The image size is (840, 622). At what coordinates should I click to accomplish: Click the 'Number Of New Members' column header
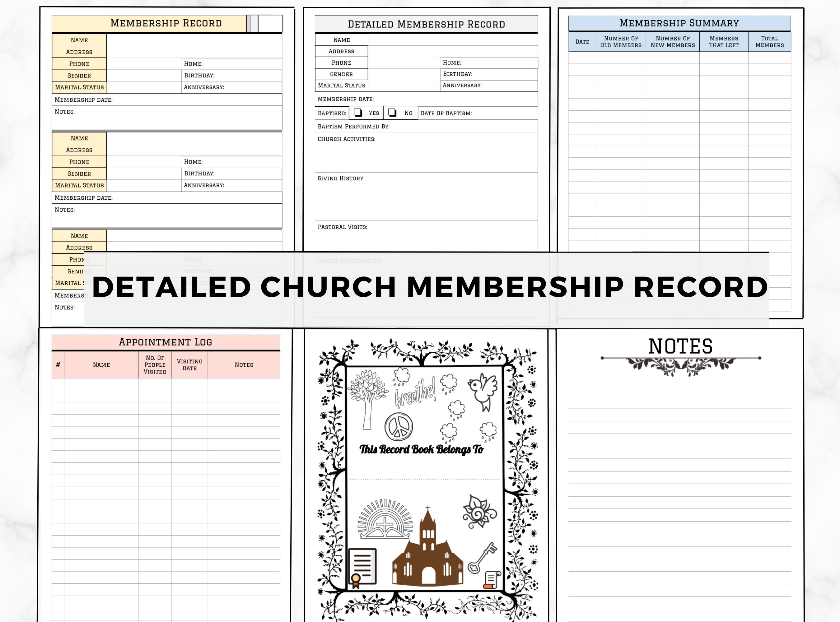tap(673, 42)
